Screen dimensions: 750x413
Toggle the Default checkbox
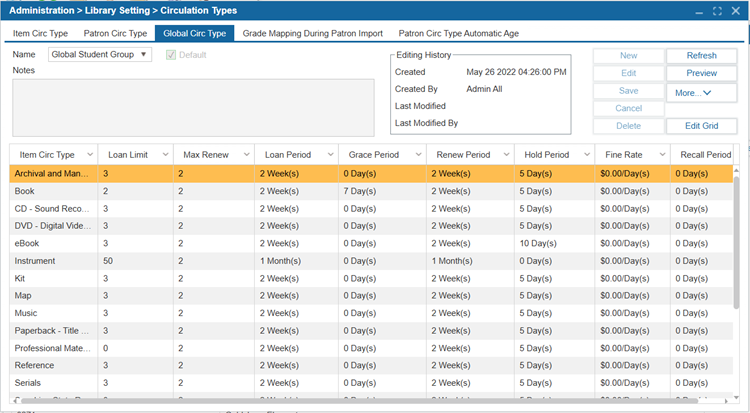[x=170, y=55]
